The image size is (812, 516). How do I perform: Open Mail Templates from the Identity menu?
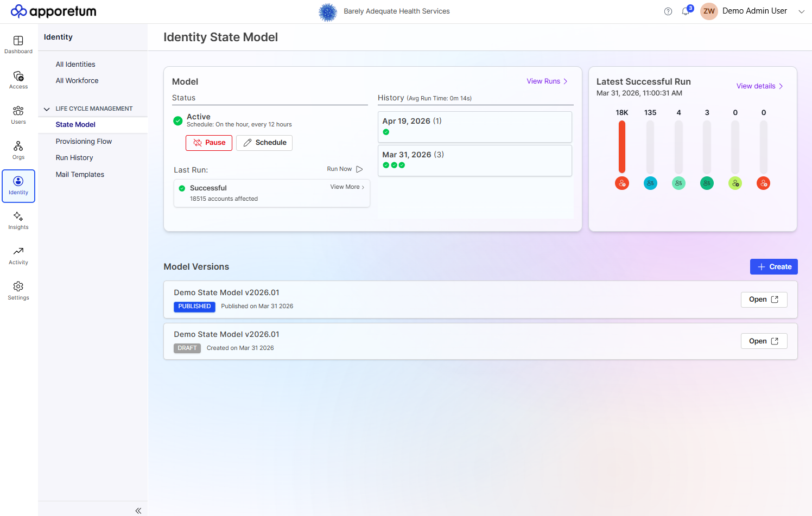[80, 174]
